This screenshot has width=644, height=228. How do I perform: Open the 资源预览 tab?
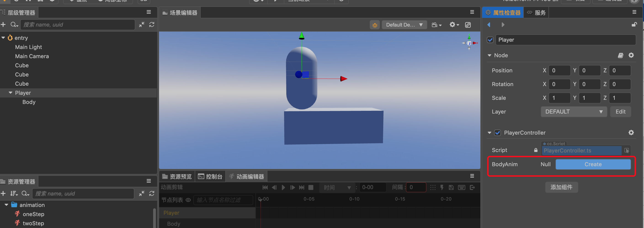pos(177,176)
